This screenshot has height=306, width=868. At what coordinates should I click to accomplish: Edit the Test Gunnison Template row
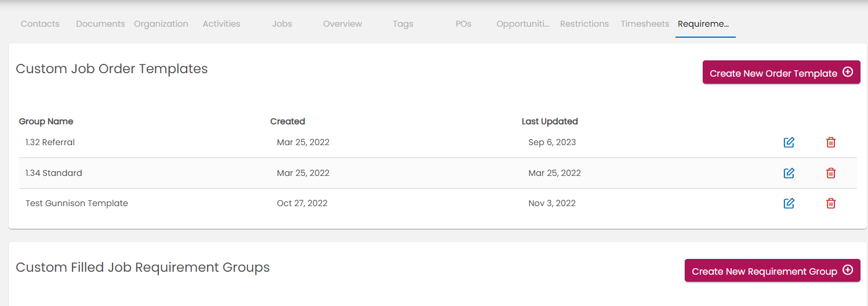[x=789, y=203]
